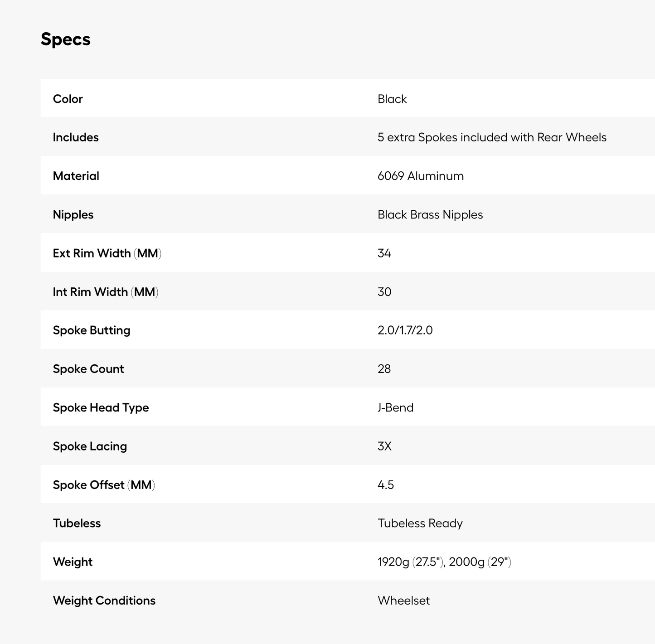
Task: Click the "Black Brass Nipples" value
Action: click(x=430, y=214)
